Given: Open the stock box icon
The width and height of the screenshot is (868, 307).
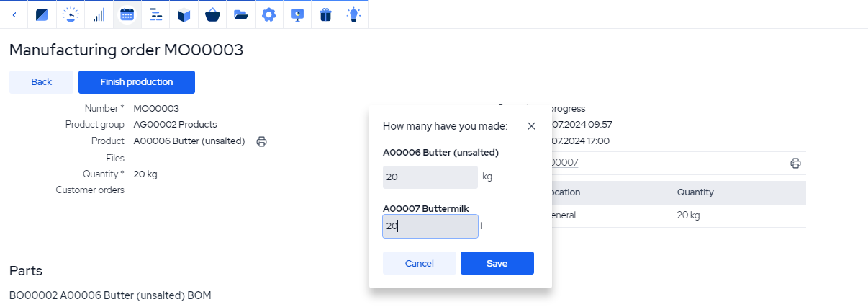Looking at the screenshot, I should (x=184, y=14).
